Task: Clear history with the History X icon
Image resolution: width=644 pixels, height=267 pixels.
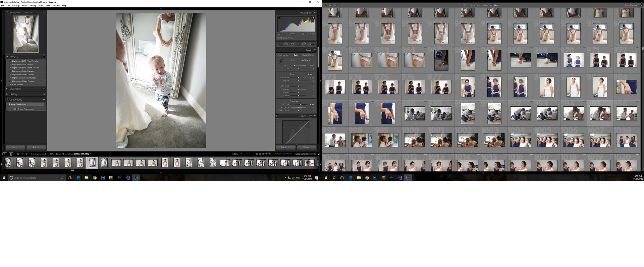Action: [44, 94]
